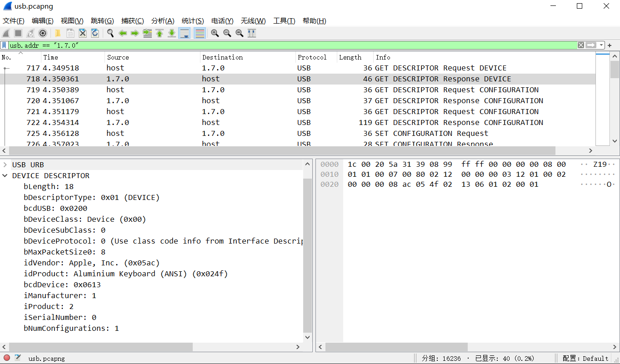Sort packets by Time column
The width and height of the screenshot is (620, 364).
click(73, 57)
